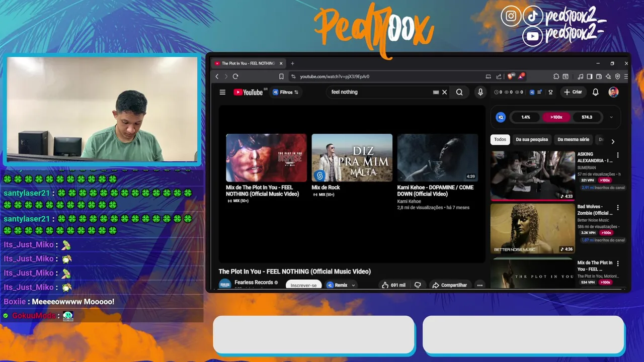Select the Todos filter chip
The height and width of the screenshot is (362, 644).
click(x=500, y=139)
